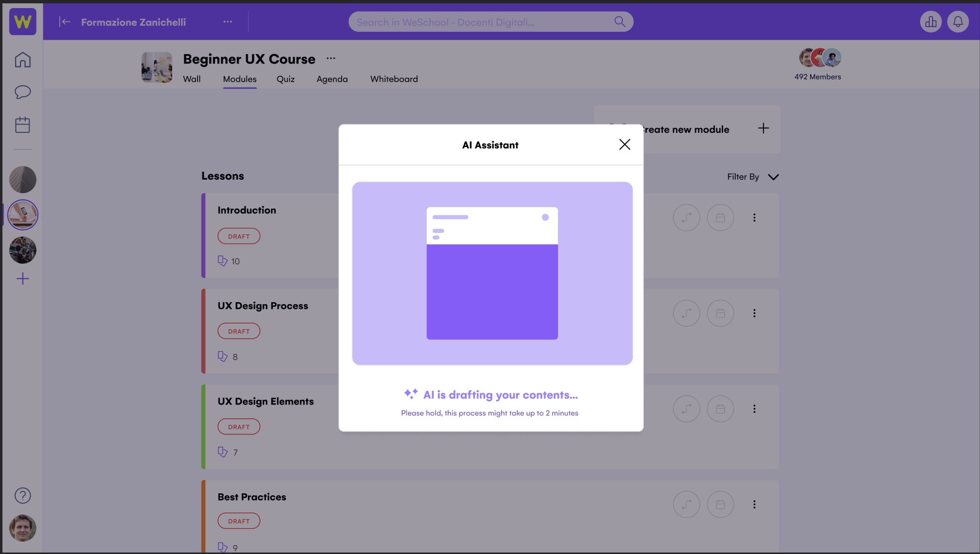Viewport: 980px width, 554px height.
Task: Click the magnifier search icon
Action: [x=620, y=22]
